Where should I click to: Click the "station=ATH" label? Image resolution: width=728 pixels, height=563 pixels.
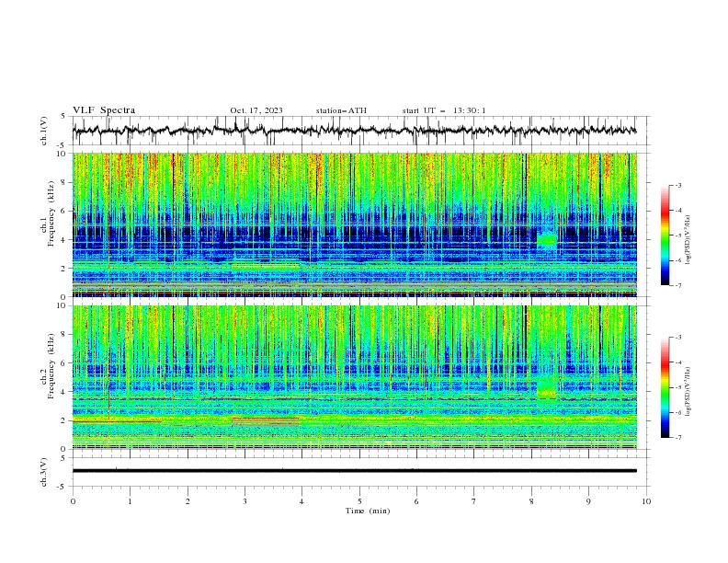click(x=341, y=110)
